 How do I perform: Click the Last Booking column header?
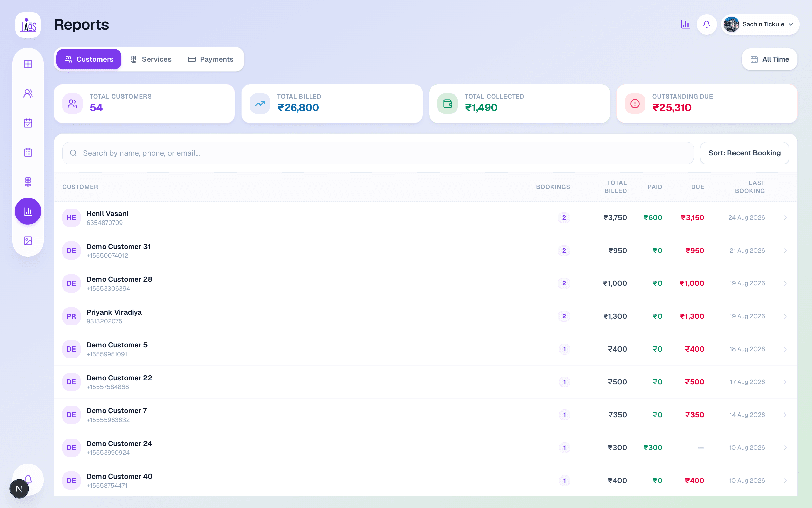750,187
